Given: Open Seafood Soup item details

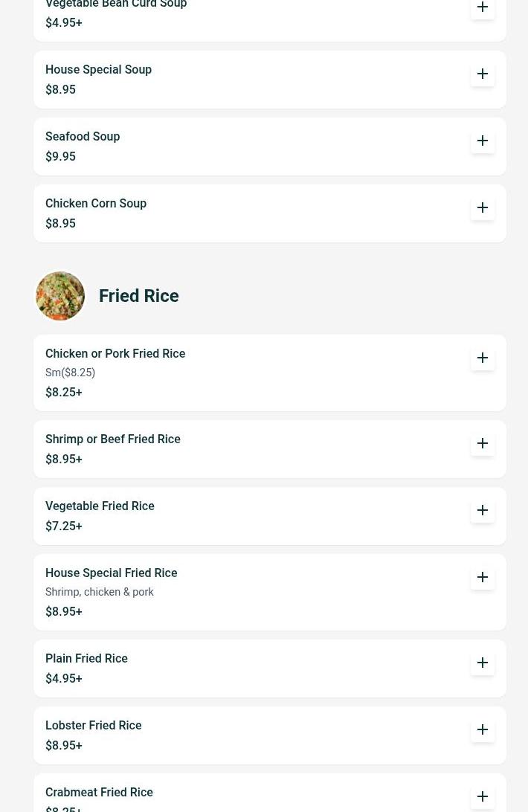Looking at the screenshot, I should pos(83,137).
